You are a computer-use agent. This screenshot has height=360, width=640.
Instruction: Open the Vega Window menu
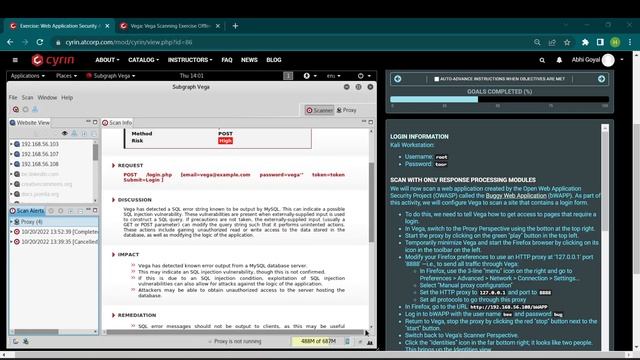pos(47,98)
